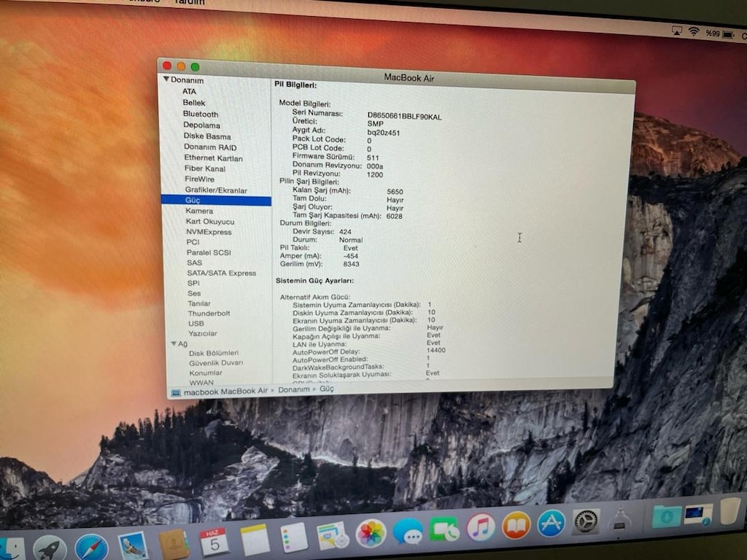Image resolution: width=747 pixels, height=560 pixels.
Task: Click AirPlay display icon in menu bar
Action: [676, 31]
